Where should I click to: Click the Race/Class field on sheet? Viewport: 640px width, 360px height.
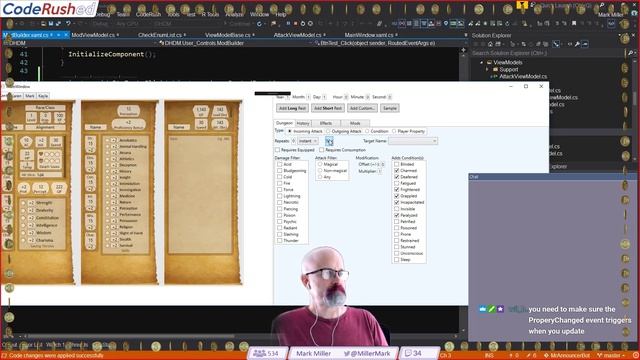tap(45, 108)
